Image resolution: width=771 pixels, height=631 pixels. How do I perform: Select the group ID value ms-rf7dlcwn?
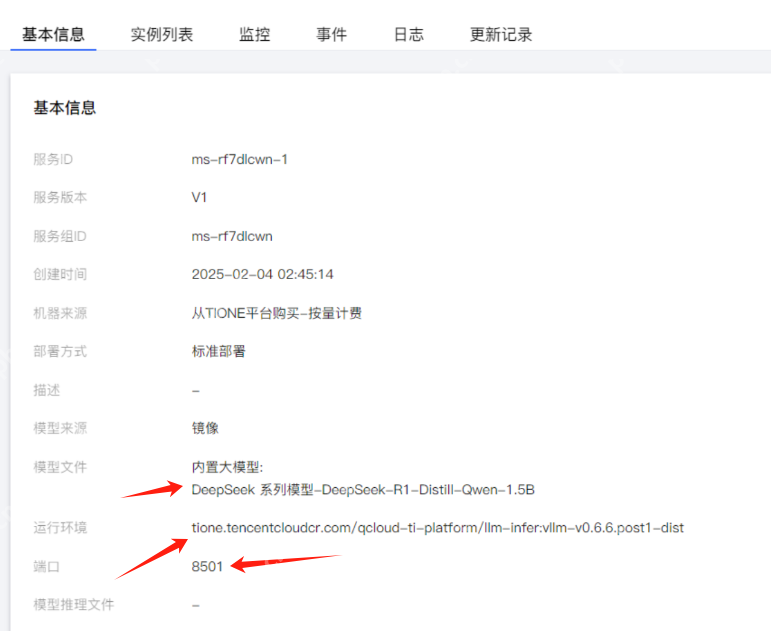[232, 236]
